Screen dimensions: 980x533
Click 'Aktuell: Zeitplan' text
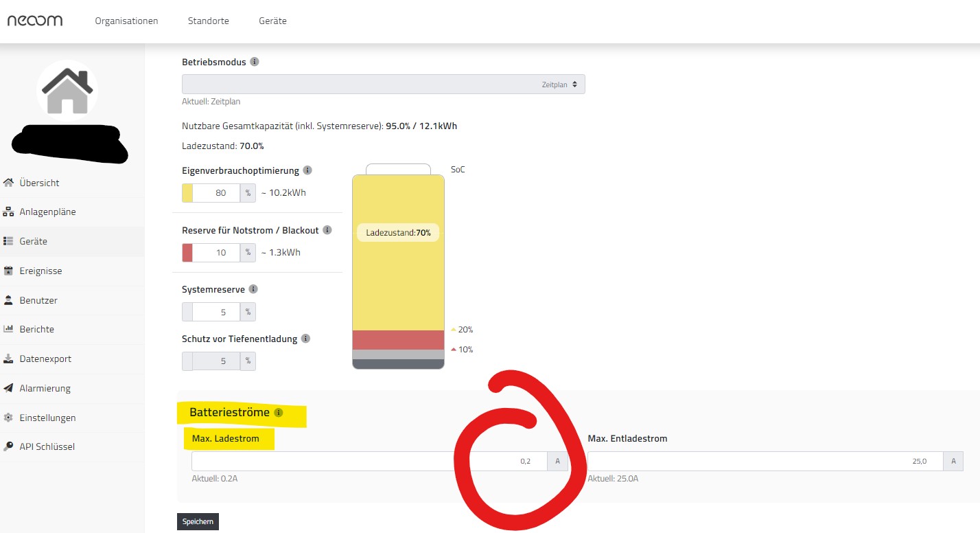tap(211, 102)
